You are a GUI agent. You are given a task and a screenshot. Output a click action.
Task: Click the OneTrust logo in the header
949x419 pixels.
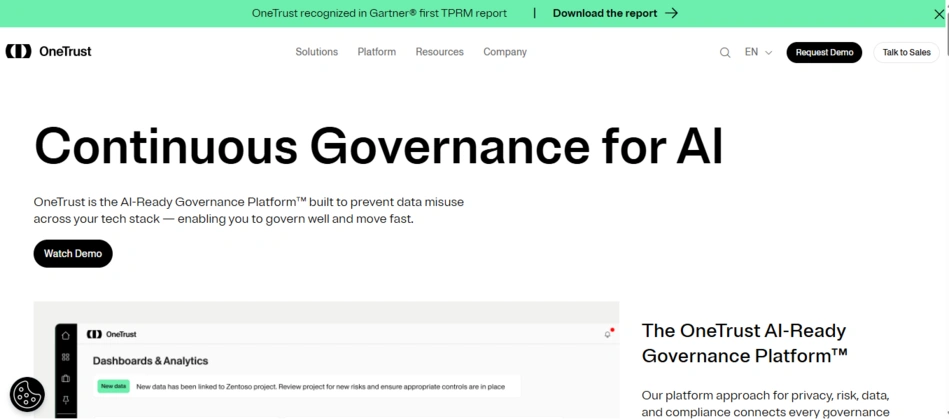[48, 51]
